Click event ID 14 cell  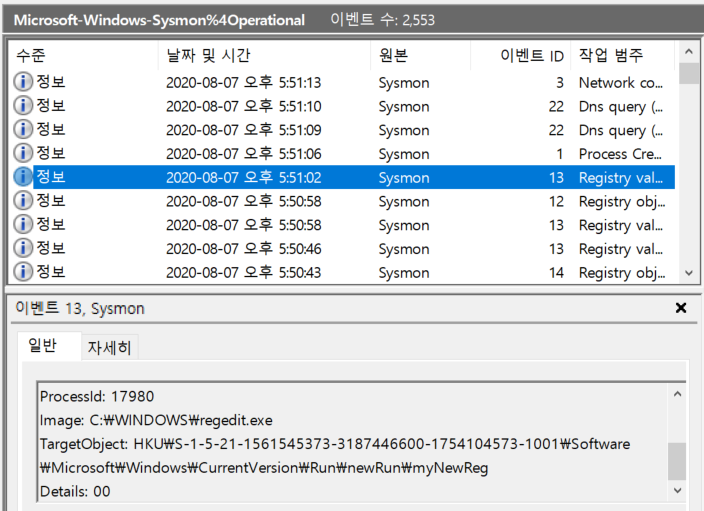(x=556, y=273)
